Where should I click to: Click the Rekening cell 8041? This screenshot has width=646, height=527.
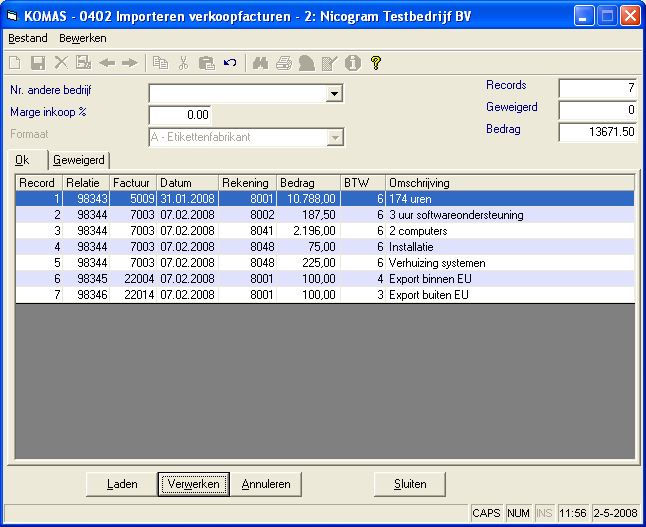coord(248,231)
